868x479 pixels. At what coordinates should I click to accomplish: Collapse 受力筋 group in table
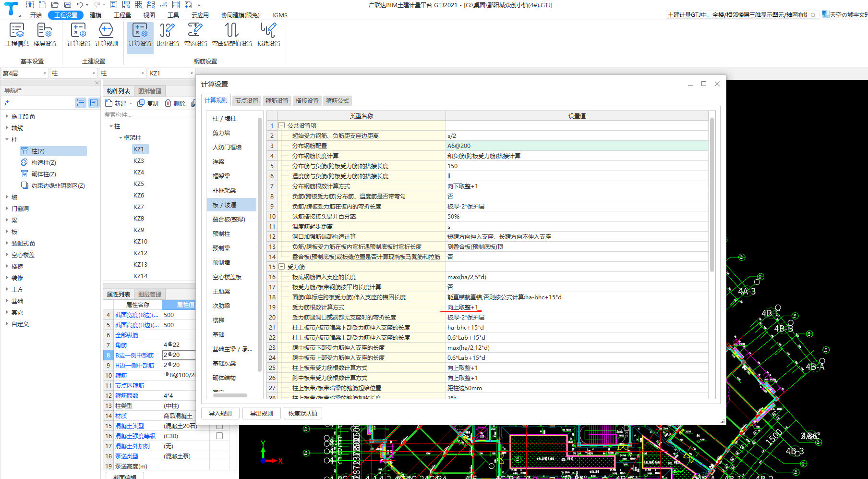tap(282, 267)
